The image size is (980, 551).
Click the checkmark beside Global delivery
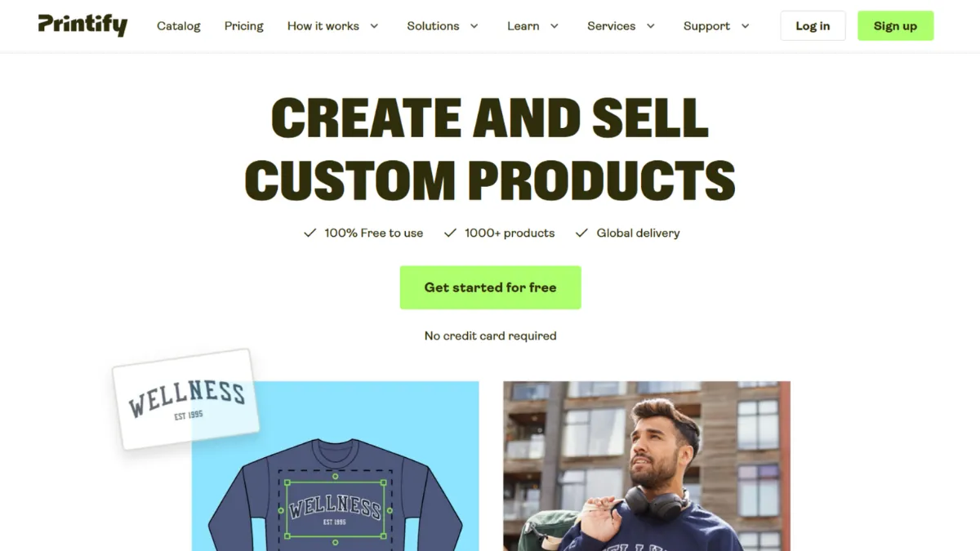581,233
